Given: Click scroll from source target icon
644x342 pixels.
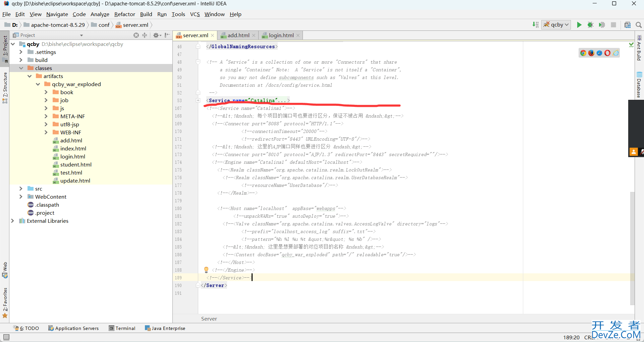Looking at the screenshot, I should coord(136,35).
